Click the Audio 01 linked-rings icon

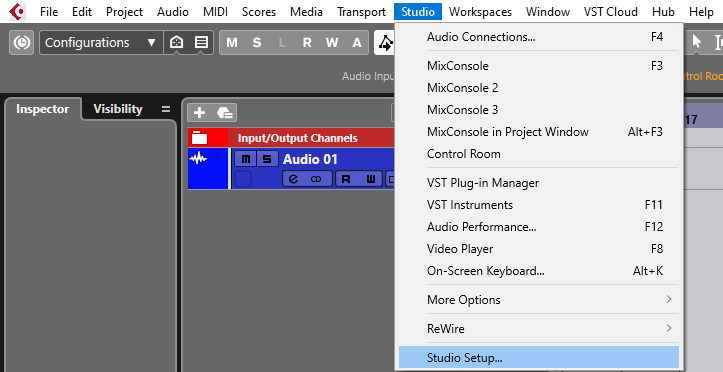(x=316, y=179)
